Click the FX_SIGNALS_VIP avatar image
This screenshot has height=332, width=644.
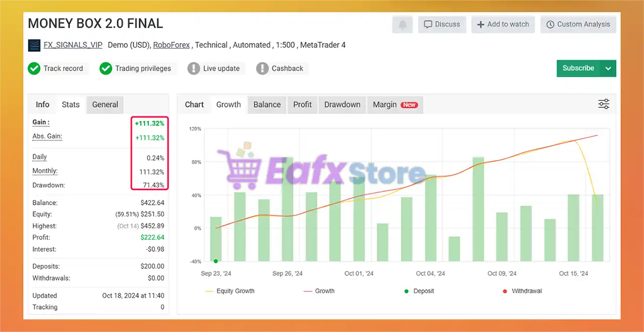click(x=34, y=45)
